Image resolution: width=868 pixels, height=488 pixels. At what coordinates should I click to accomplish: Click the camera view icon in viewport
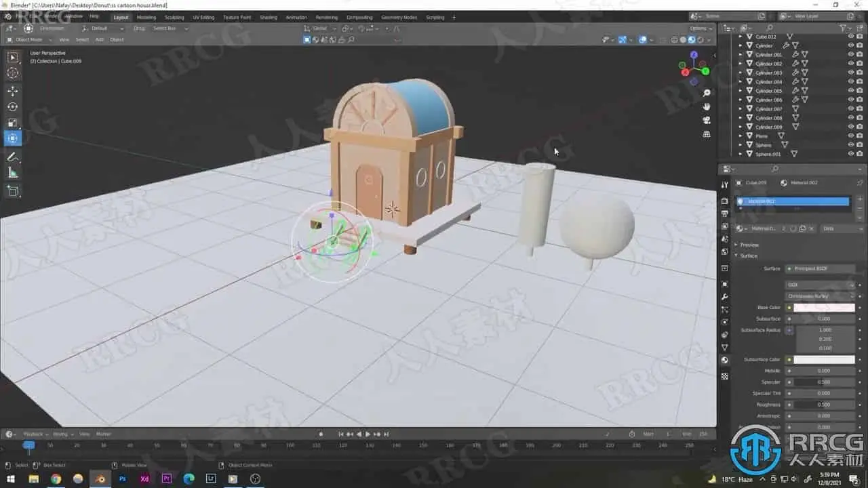click(707, 120)
